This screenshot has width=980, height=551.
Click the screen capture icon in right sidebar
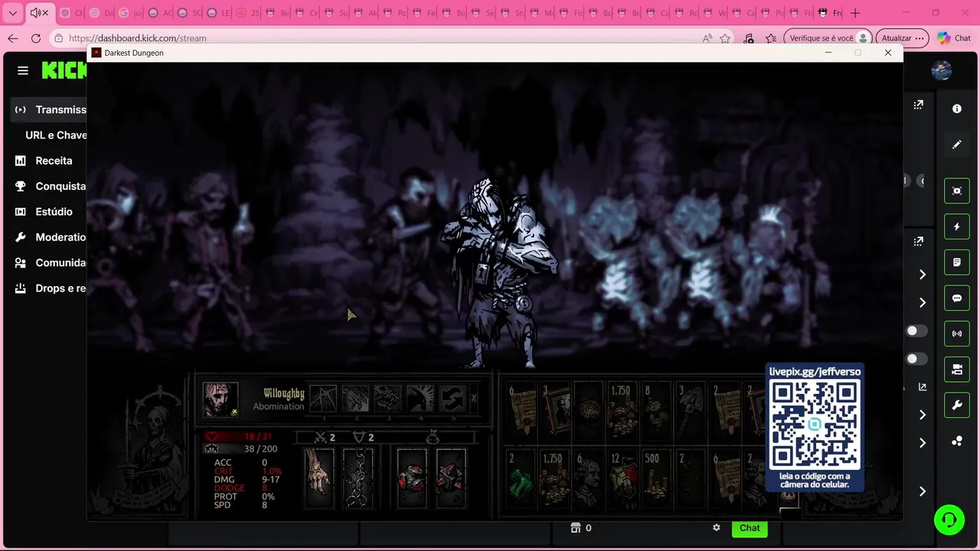[957, 191]
